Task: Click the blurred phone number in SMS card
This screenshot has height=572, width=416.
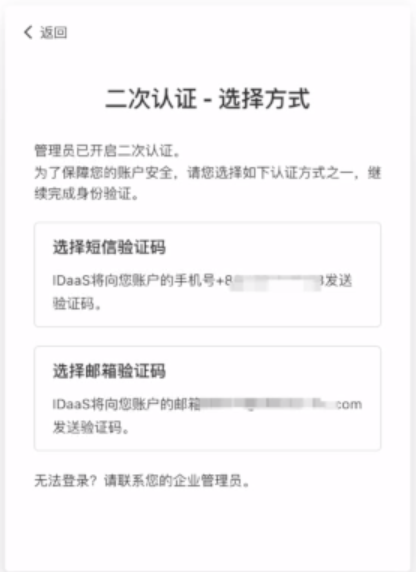Action: [277, 283]
